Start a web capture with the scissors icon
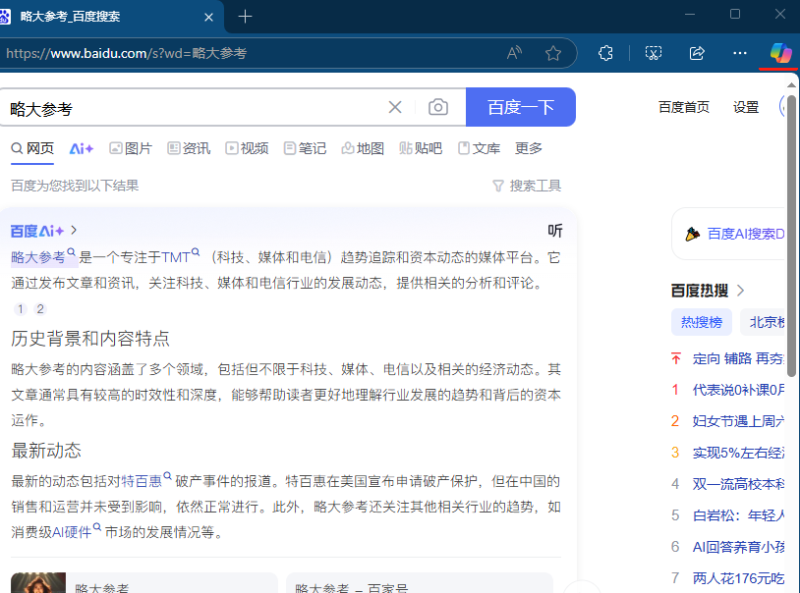 coord(652,53)
